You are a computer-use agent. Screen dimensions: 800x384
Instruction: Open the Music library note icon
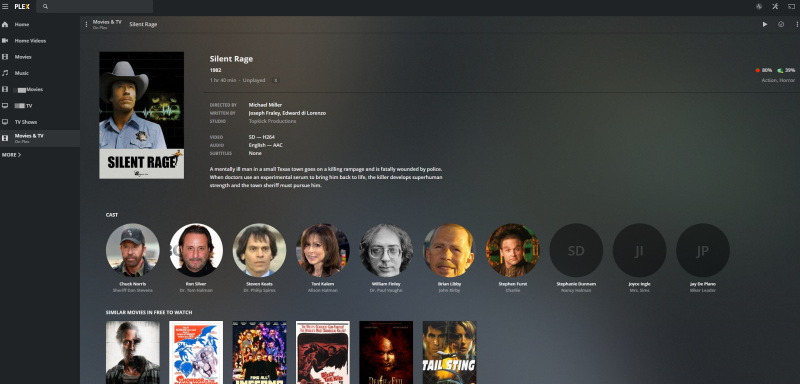click(x=5, y=73)
